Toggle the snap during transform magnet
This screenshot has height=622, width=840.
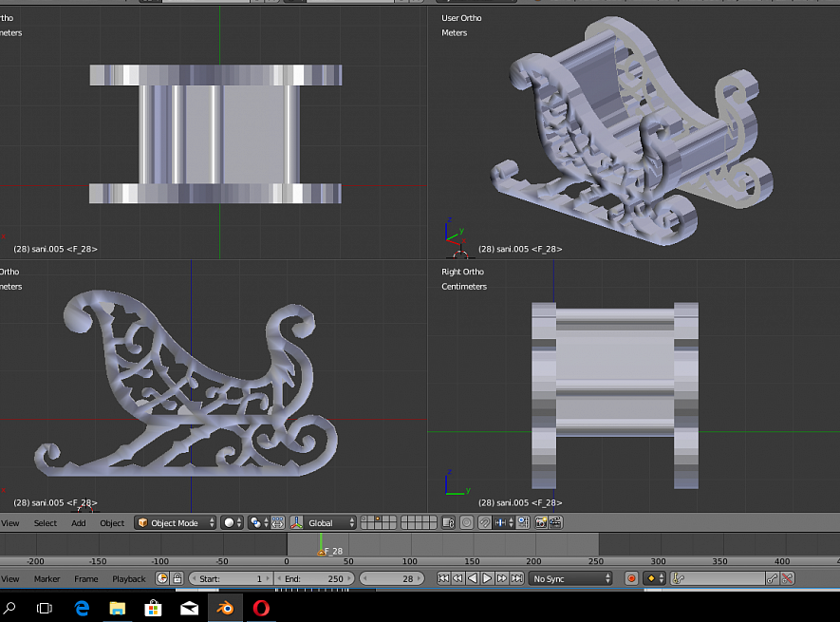point(484,522)
